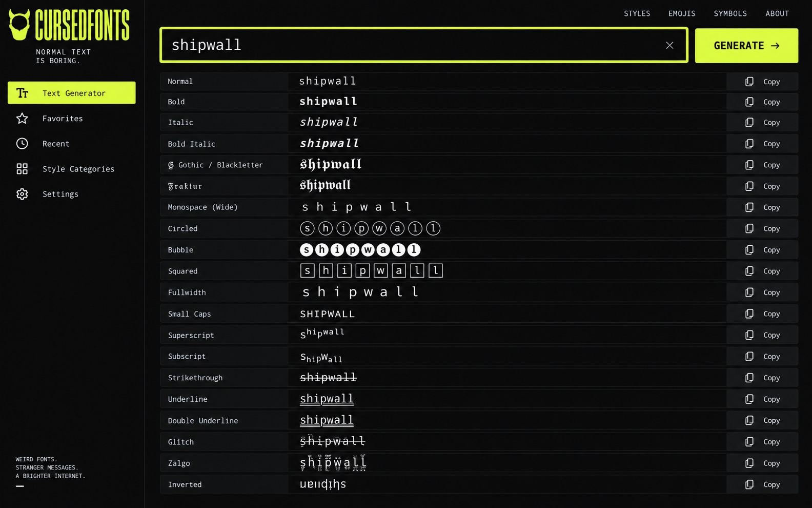Open the Symbols nav item

tap(730, 13)
